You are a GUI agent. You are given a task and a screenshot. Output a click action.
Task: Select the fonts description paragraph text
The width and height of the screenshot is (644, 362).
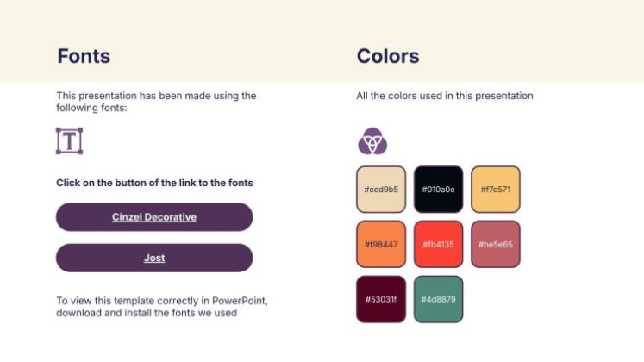point(156,102)
